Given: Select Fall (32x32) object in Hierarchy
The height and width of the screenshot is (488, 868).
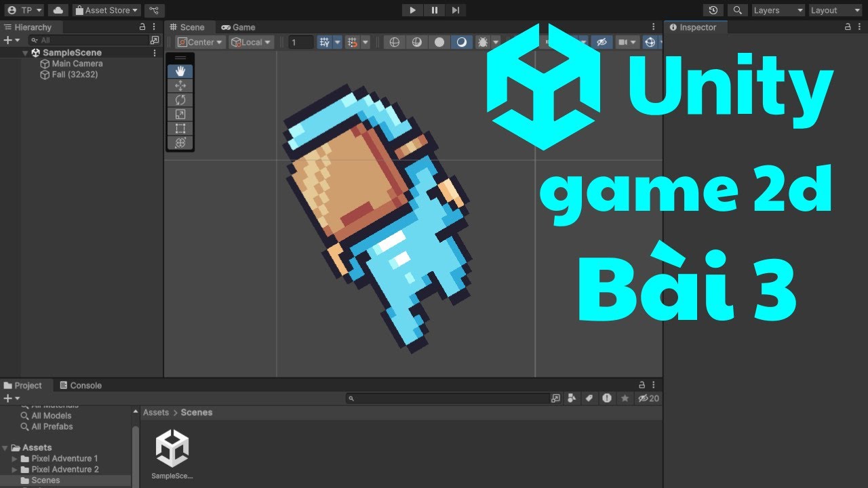Looking at the screenshot, I should pos(75,75).
